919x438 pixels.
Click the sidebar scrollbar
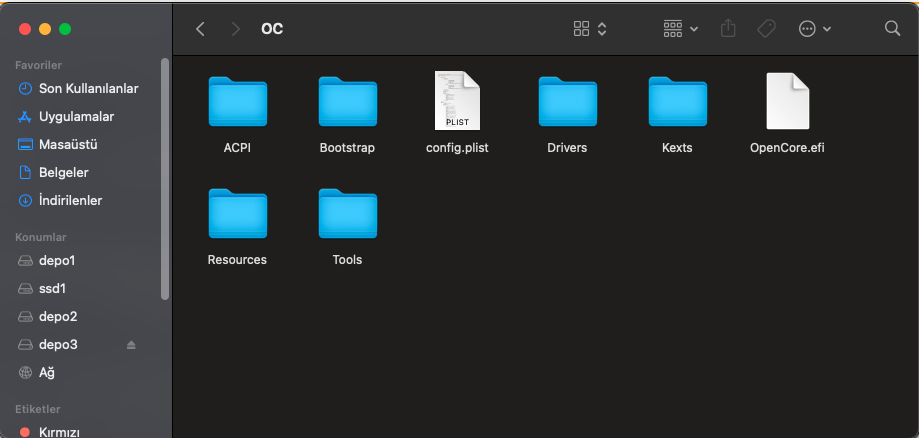pos(165,180)
